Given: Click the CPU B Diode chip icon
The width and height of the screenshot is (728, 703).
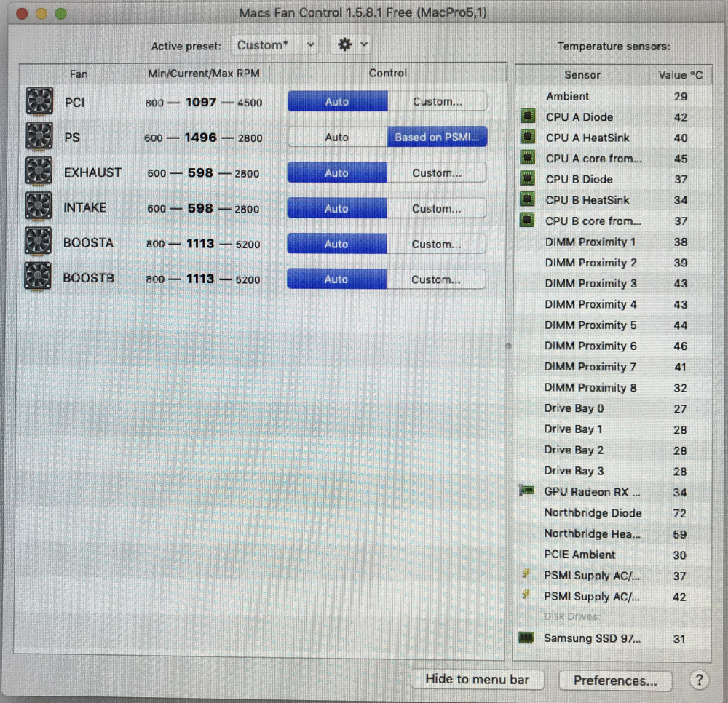Looking at the screenshot, I should coord(527,178).
